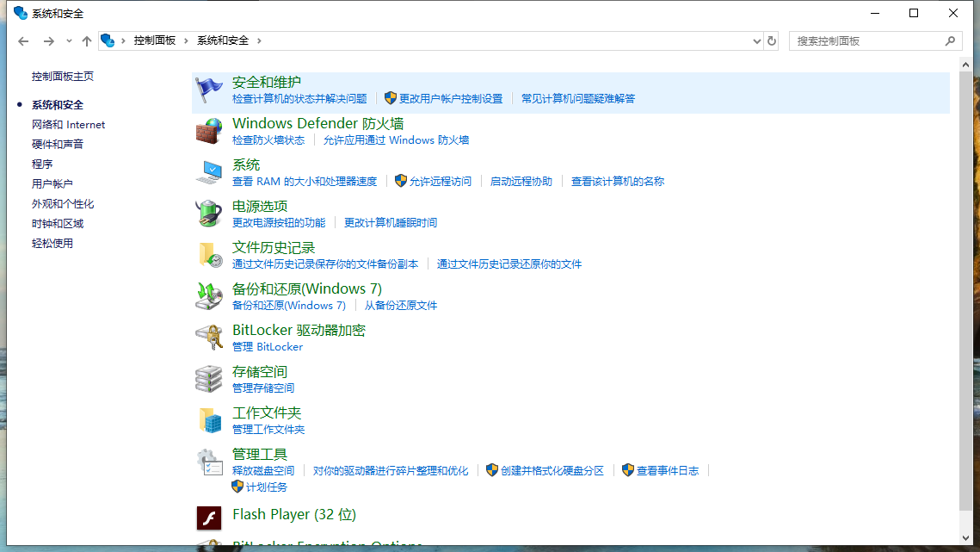Open Flash Player (32 位) heading
The image size is (980, 552).
coord(294,514)
